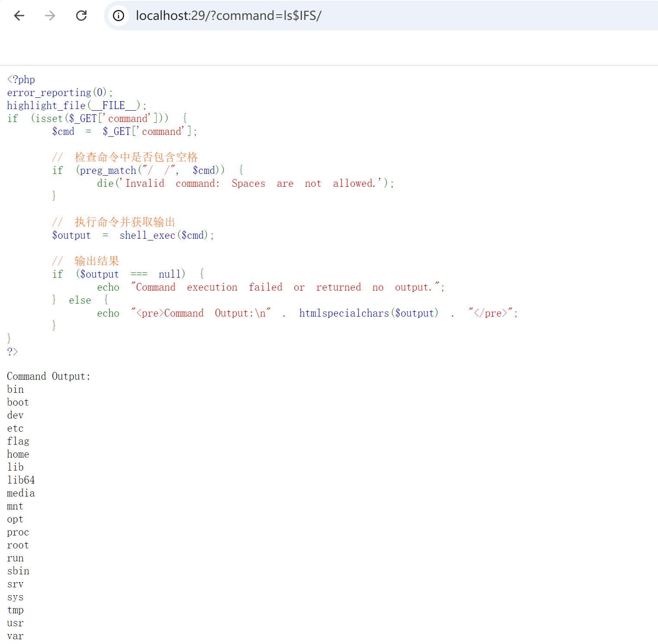Click the 'boot' directory in output
658x644 pixels.
click(18, 402)
